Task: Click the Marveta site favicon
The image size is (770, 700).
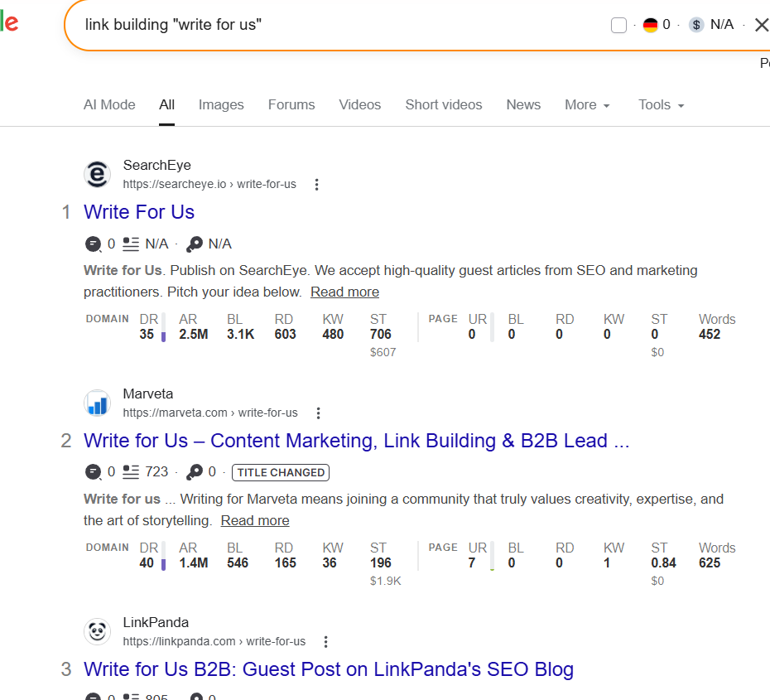Action: click(97, 403)
